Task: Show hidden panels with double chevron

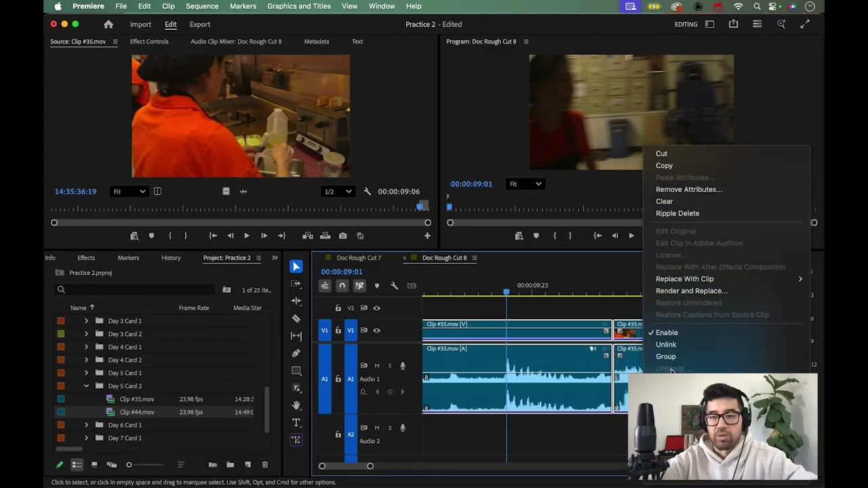Action: [275, 258]
